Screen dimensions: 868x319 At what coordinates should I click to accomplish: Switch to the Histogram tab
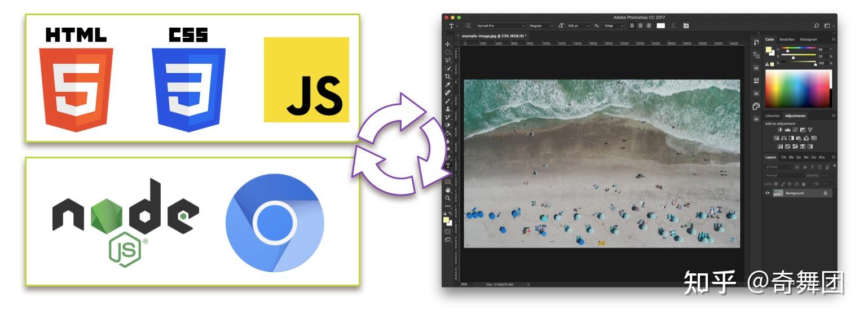click(808, 39)
